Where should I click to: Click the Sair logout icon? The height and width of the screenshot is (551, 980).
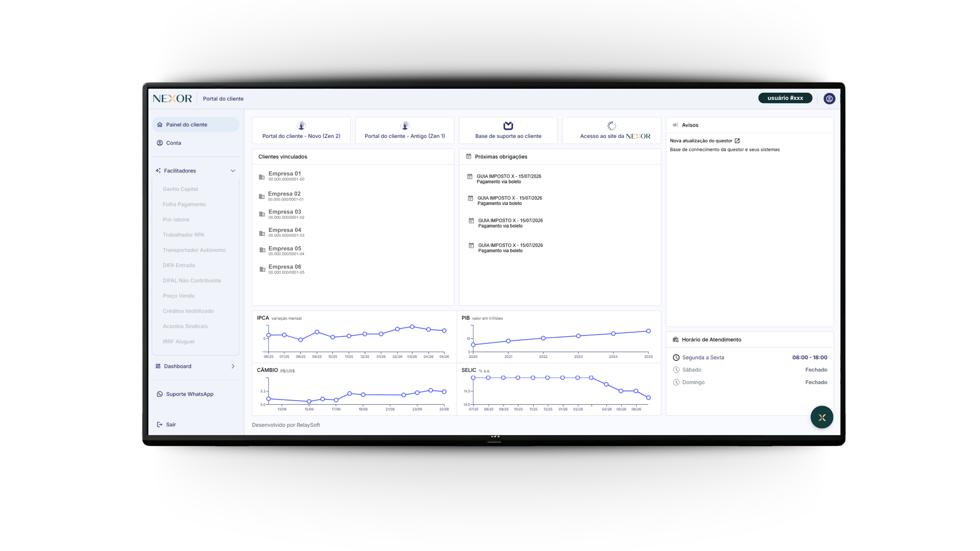point(160,424)
